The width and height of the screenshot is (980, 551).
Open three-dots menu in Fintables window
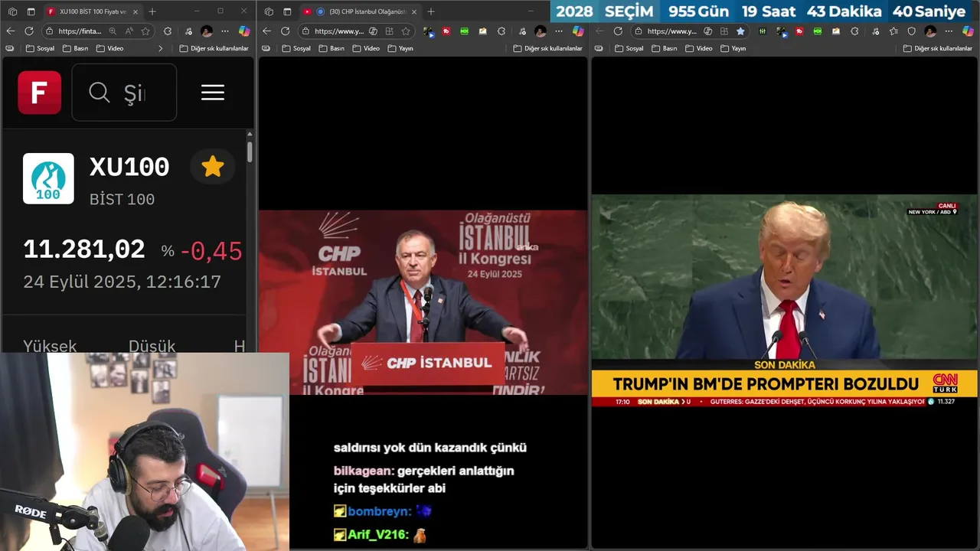tap(225, 31)
